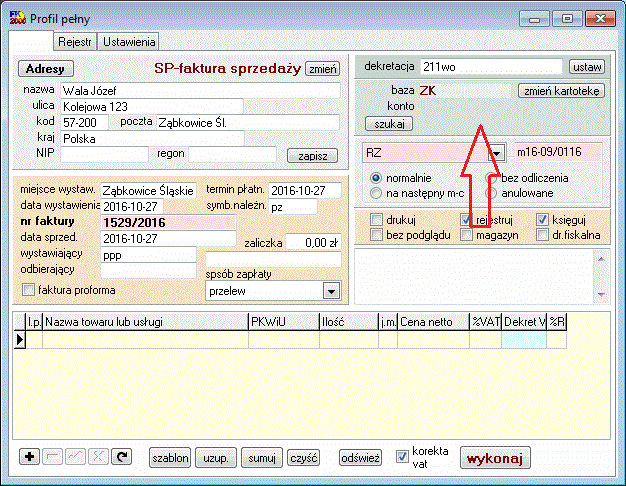Click the notes memo scroll-up arrow
Screen dimensions: 626x486
[x=602, y=259]
